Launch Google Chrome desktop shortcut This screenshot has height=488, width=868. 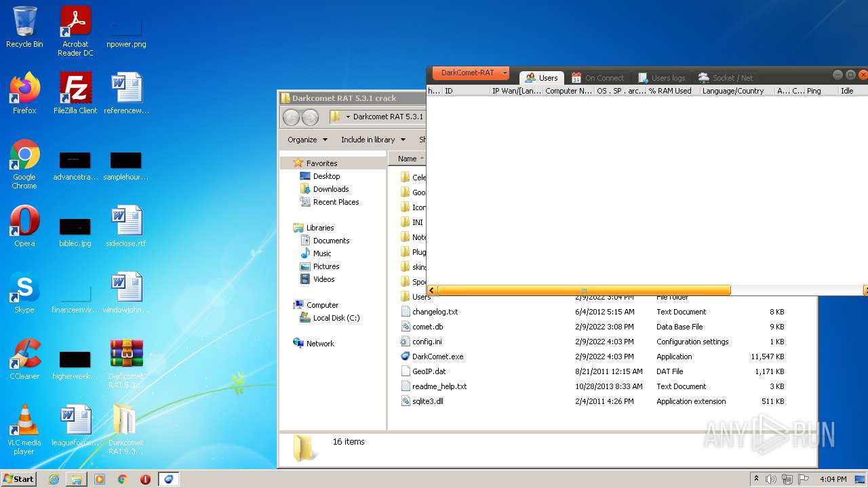pyautogui.click(x=24, y=164)
